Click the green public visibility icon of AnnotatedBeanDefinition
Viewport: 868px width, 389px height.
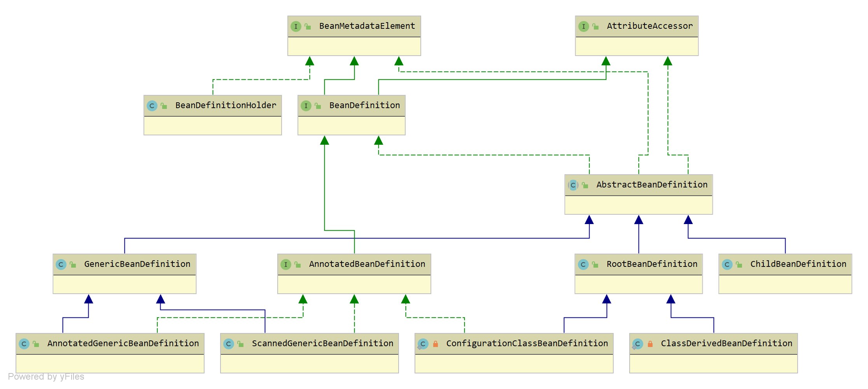[297, 265]
